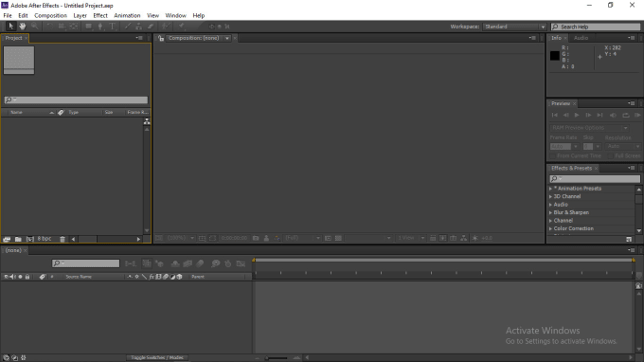Open the magnification (100%) dropdown
The height and width of the screenshot is (362, 644).
180,238
